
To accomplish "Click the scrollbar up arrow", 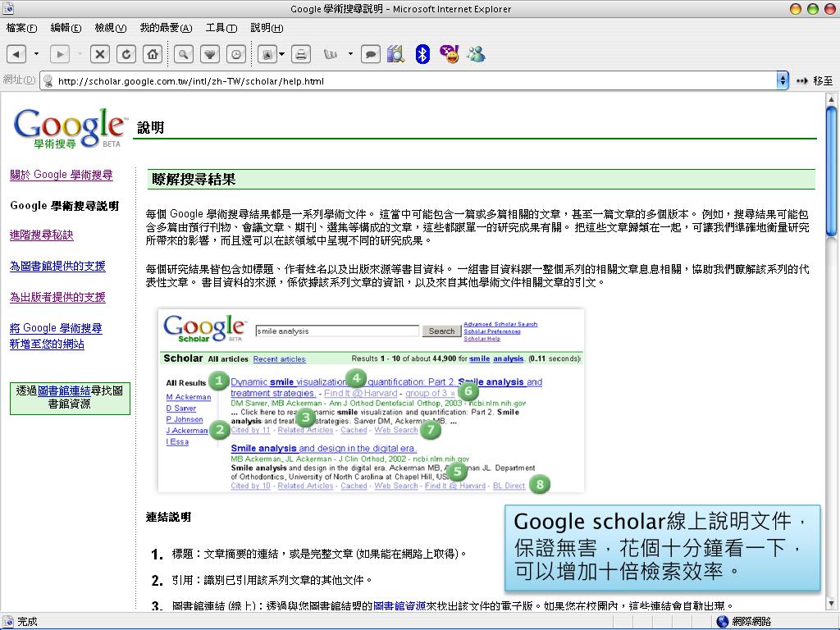I will [x=831, y=99].
